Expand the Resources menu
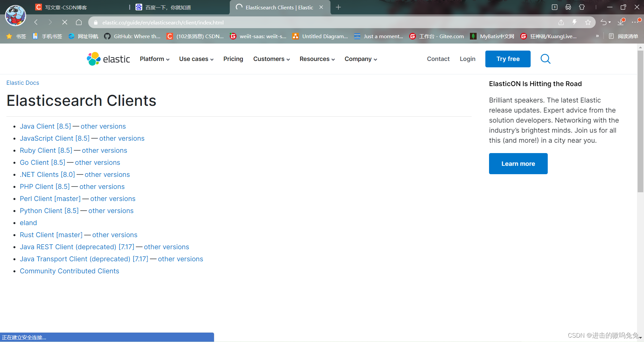This screenshot has height=342, width=644. click(x=317, y=59)
